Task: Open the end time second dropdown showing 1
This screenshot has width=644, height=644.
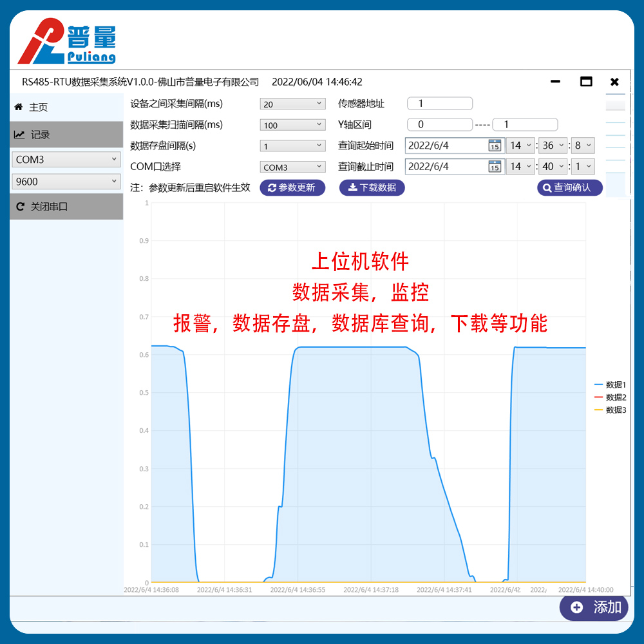Action: pos(583,166)
